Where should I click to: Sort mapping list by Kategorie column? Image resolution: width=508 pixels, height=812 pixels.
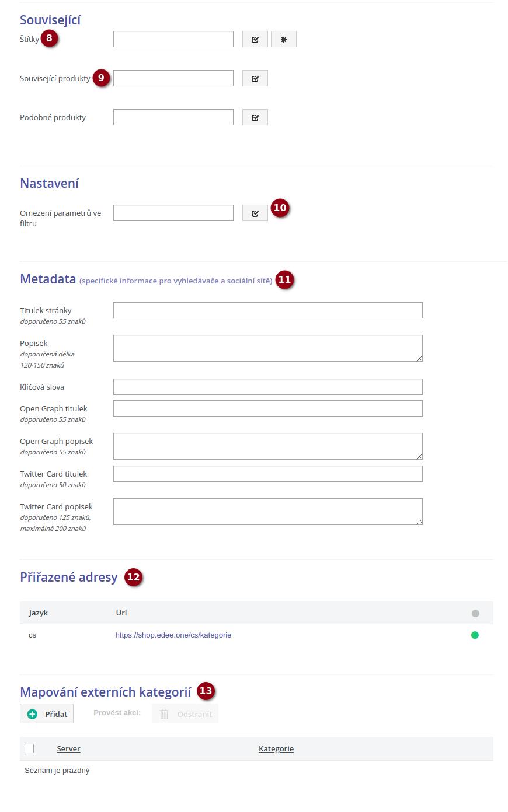point(276,749)
